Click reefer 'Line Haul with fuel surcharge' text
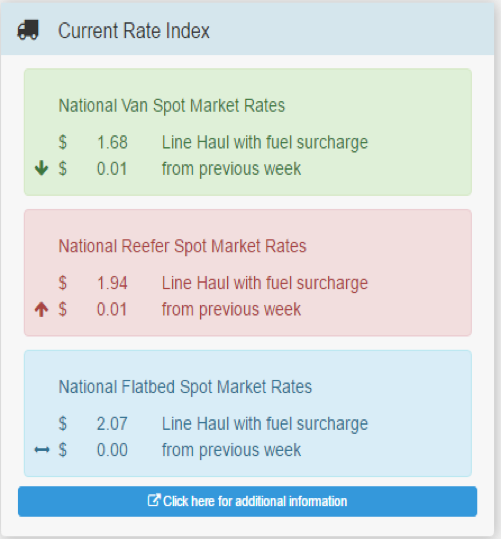This screenshot has width=501, height=539. (x=265, y=284)
